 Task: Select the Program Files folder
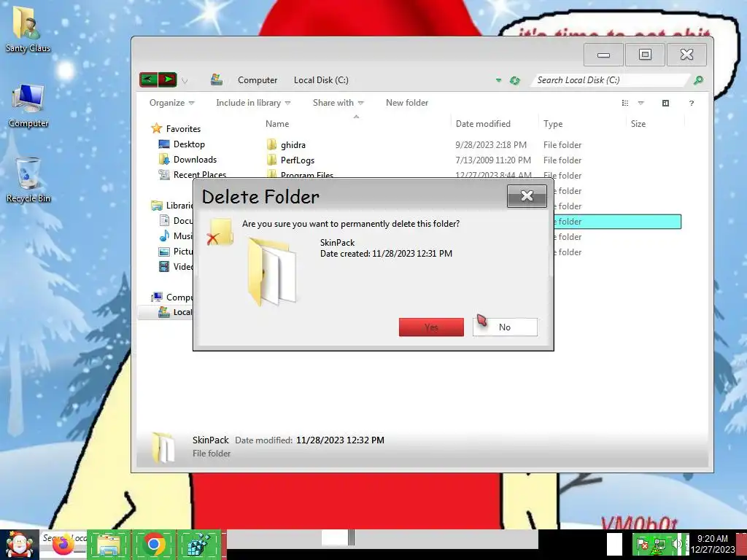point(307,175)
